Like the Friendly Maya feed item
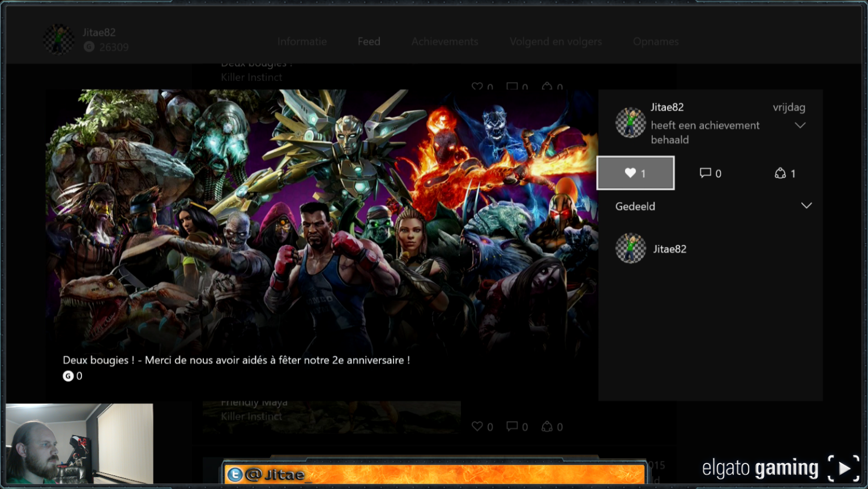The image size is (868, 489). coord(482,427)
